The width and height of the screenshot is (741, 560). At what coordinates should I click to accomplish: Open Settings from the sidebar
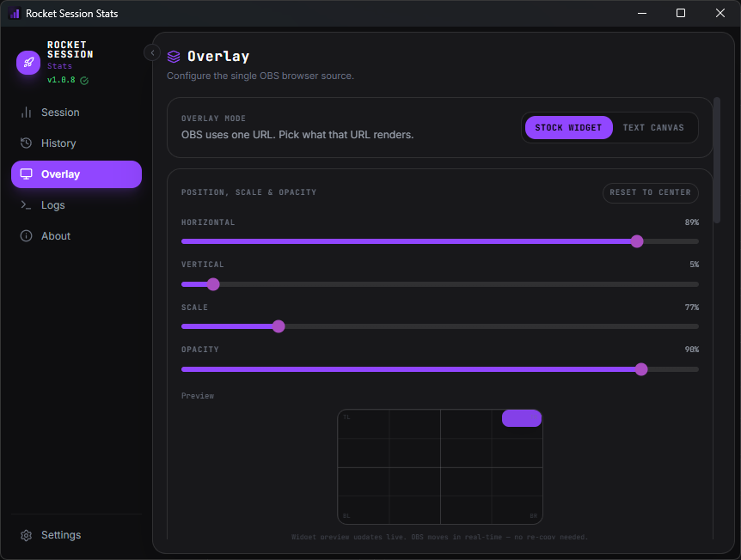click(77, 535)
